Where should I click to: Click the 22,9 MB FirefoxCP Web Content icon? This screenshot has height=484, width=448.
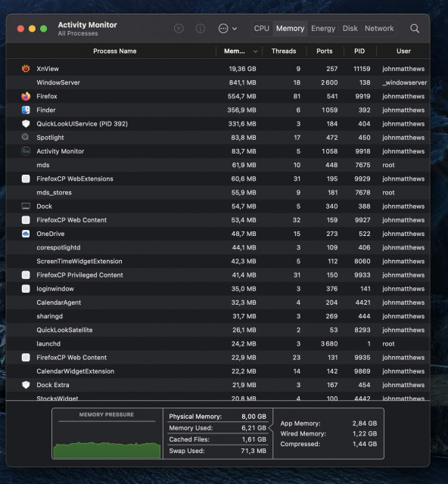click(26, 358)
